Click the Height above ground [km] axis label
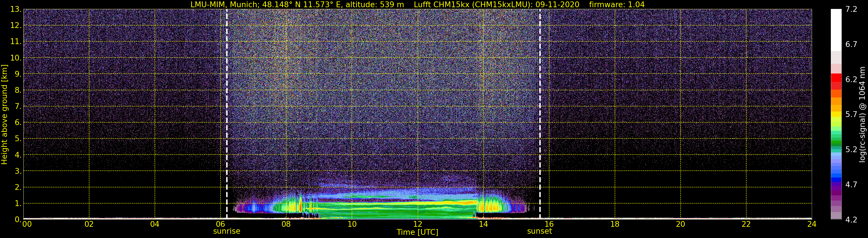 pyautogui.click(x=4, y=115)
